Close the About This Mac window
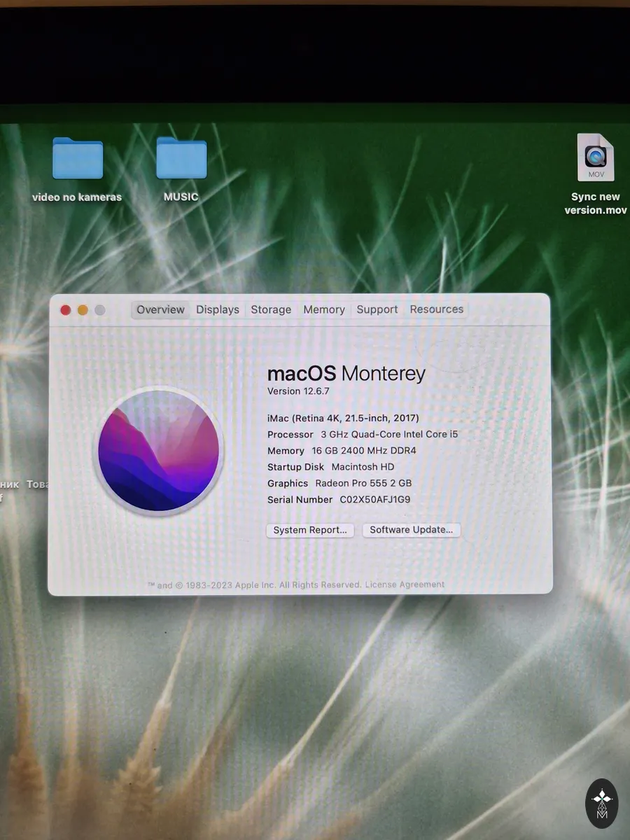This screenshot has width=630, height=840. point(66,310)
